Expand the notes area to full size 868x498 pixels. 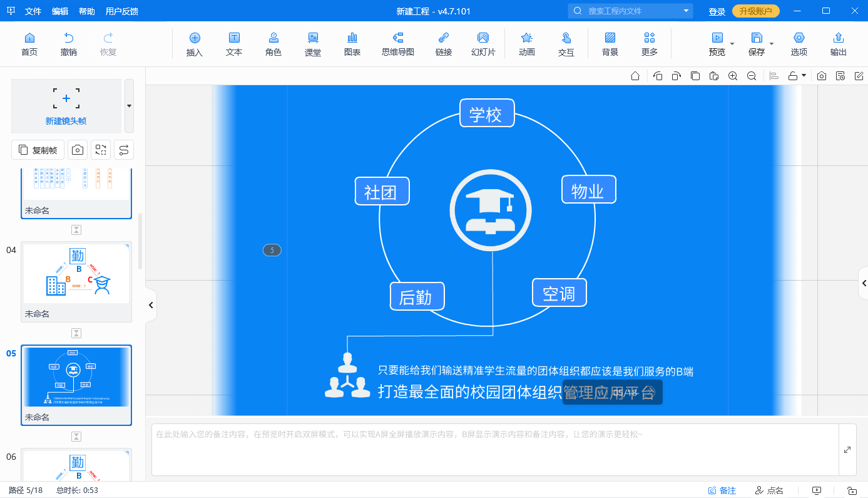point(847,450)
